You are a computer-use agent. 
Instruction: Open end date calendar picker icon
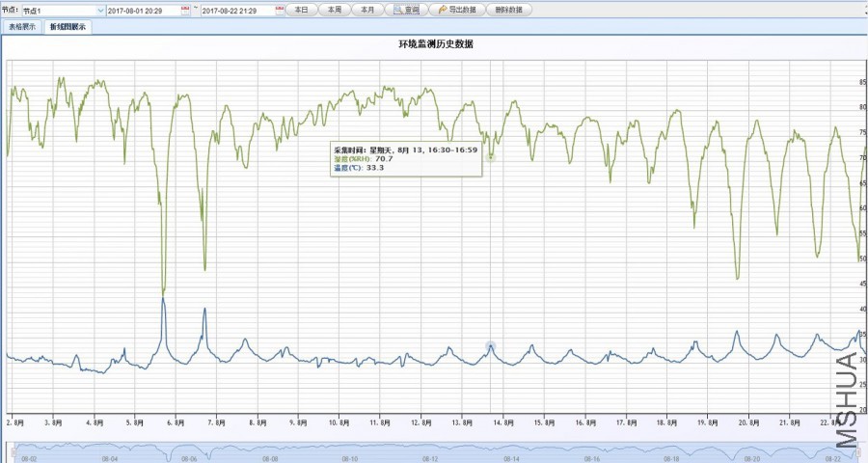(x=280, y=10)
